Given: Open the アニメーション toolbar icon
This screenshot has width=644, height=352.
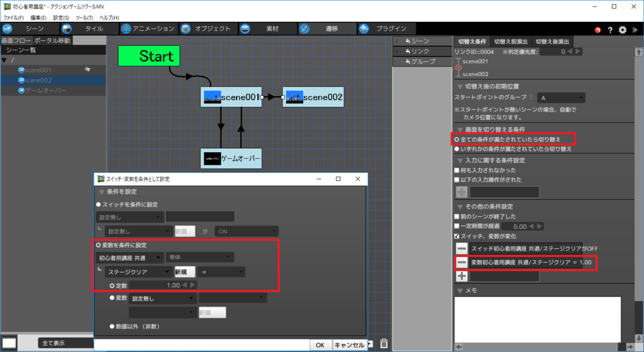Looking at the screenshot, I should click(x=126, y=29).
